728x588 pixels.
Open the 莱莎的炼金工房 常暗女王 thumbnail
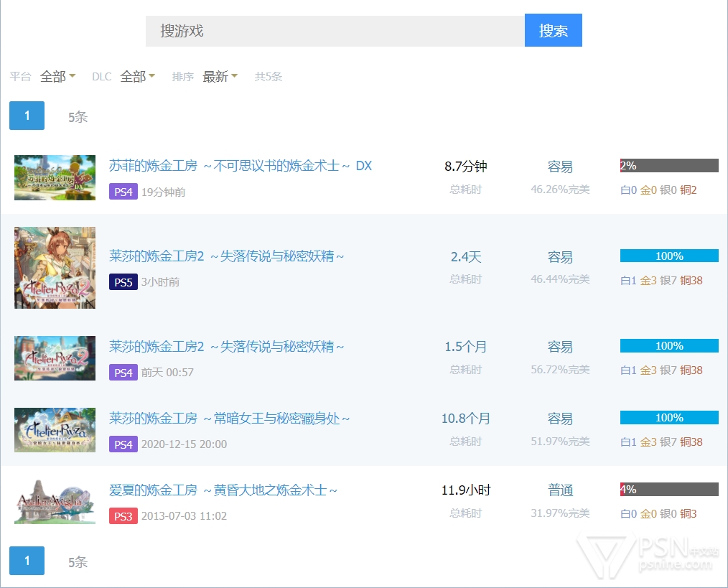55,430
